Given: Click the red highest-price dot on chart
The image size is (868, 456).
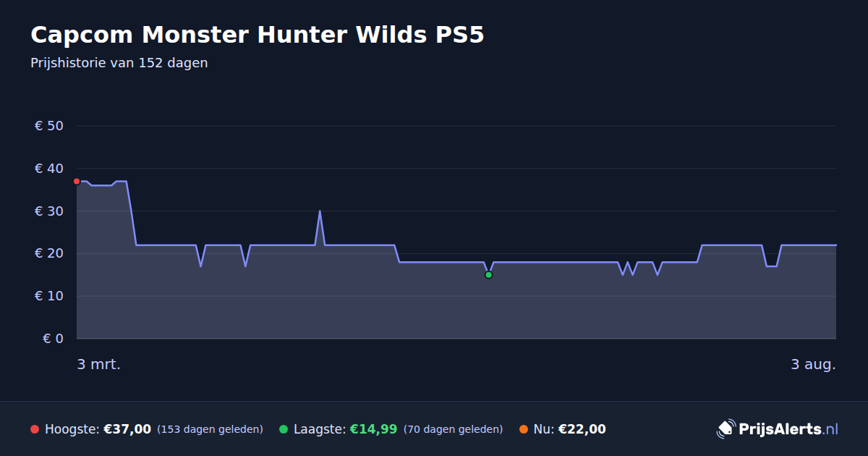Looking at the screenshot, I should 77,181.
